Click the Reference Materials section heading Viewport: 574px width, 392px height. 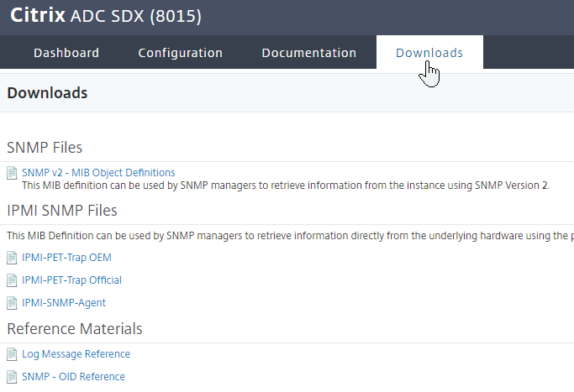(75, 329)
